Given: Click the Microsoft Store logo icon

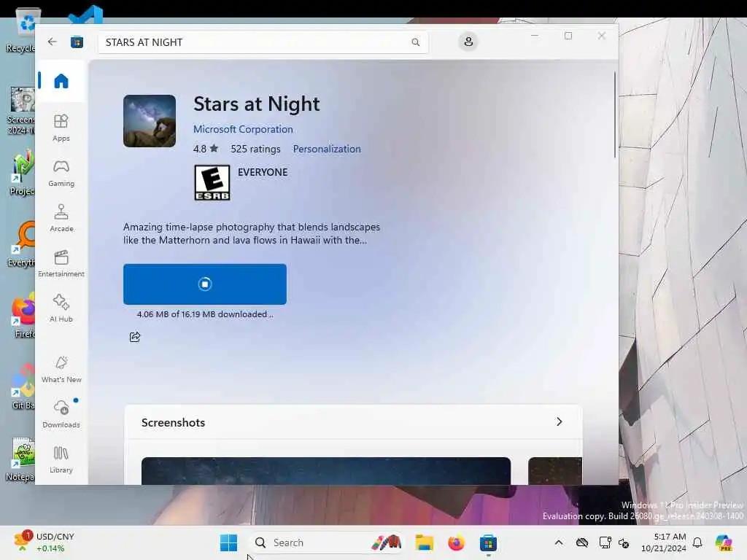Looking at the screenshot, I should pyautogui.click(x=77, y=42).
